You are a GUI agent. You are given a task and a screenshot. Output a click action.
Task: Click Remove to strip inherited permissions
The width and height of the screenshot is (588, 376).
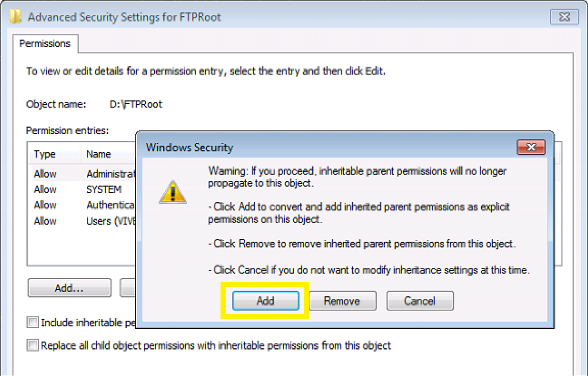342,301
